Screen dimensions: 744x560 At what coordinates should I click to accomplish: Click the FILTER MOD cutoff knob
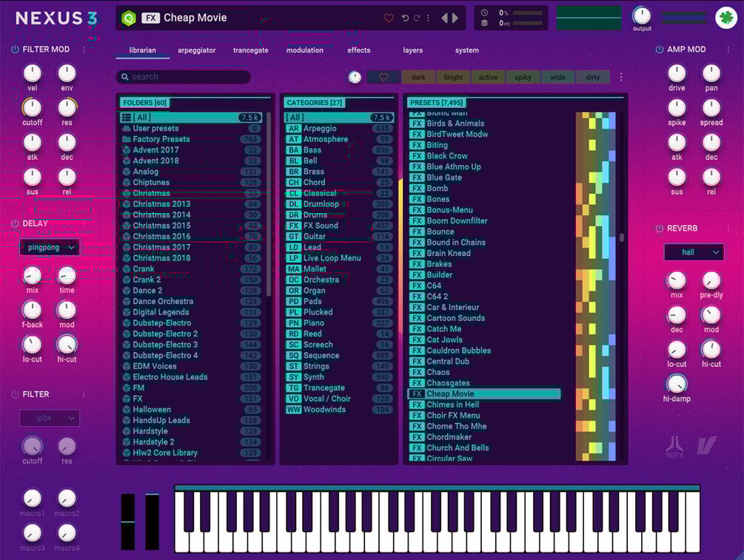pyautogui.click(x=33, y=108)
